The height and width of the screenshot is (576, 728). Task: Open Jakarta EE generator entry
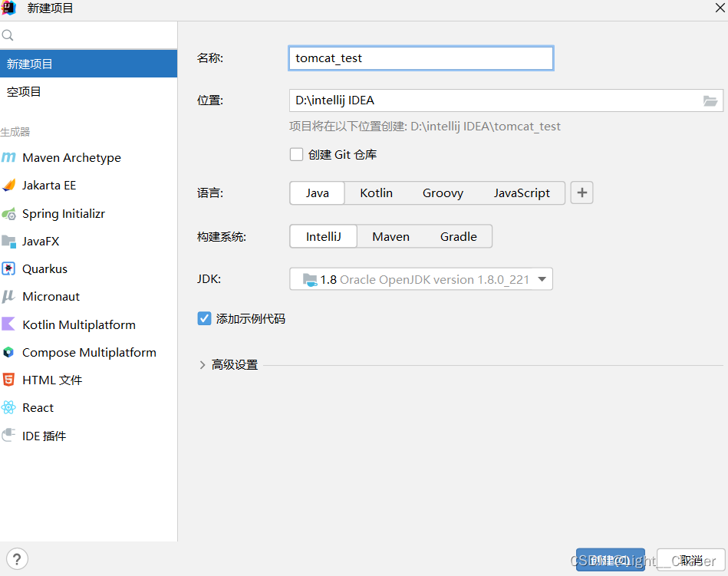[x=88, y=185]
